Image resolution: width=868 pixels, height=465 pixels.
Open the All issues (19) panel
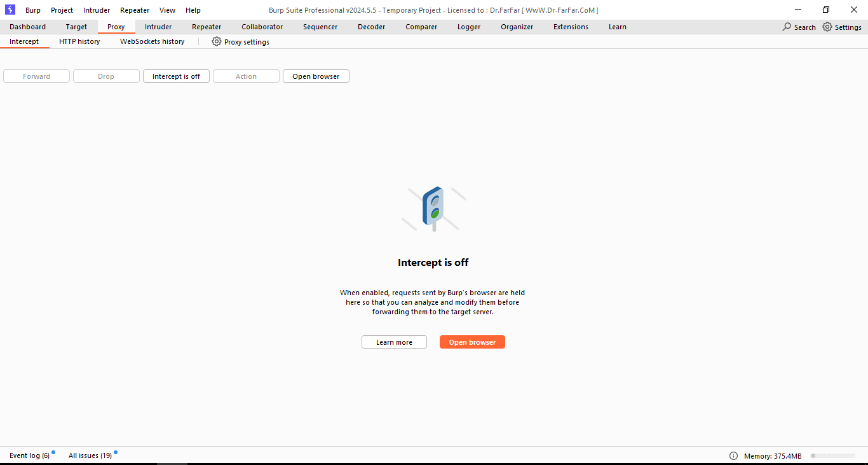[90, 455]
